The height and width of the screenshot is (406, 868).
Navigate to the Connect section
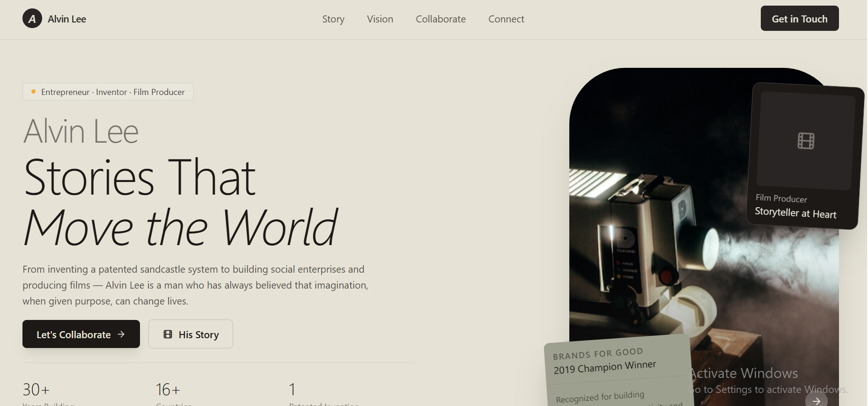(x=506, y=19)
